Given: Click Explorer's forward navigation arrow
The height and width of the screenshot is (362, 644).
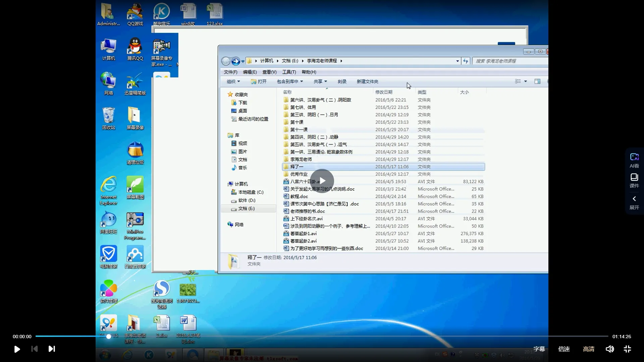Looking at the screenshot, I should click(235, 61).
